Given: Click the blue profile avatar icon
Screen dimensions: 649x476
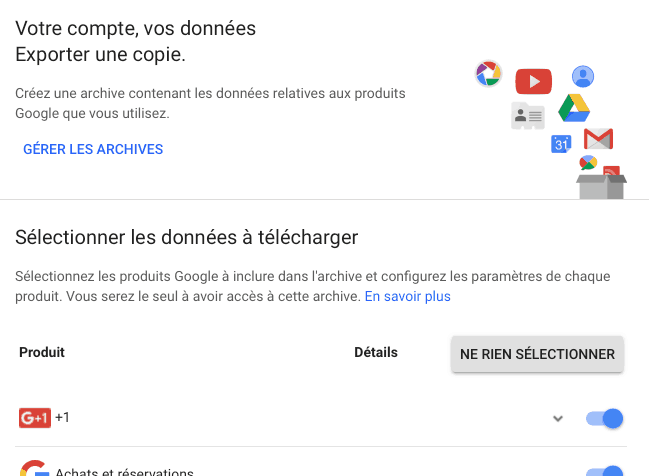Looking at the screenshot, I should click(x=583, y=76).
